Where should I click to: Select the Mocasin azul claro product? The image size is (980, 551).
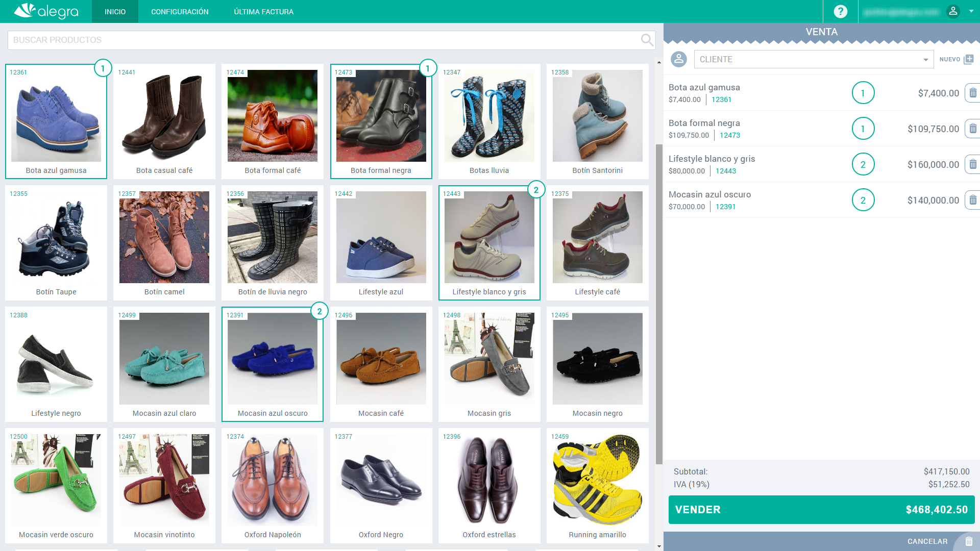pyautogui.click(x=164, y=364)
